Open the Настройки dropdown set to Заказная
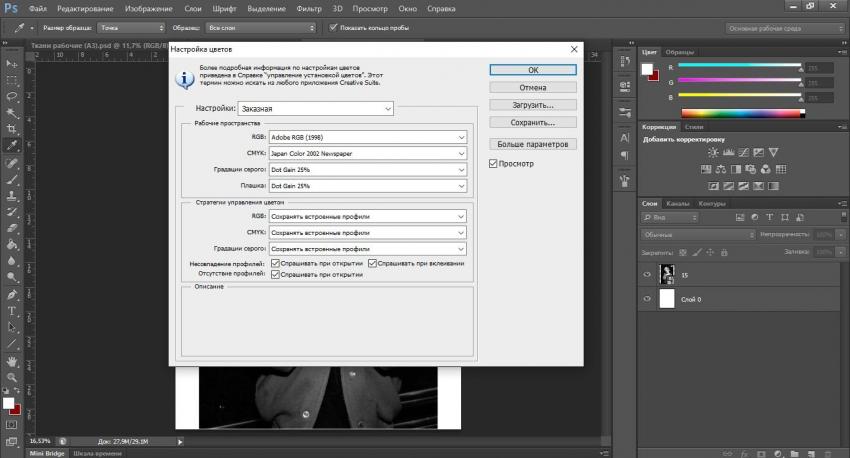The height and width of the screenshot is (458, 850). [x=316, y=108]
